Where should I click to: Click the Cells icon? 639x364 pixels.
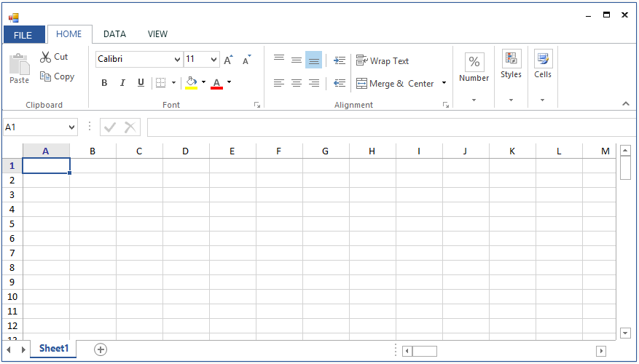[x=544, y=59]
